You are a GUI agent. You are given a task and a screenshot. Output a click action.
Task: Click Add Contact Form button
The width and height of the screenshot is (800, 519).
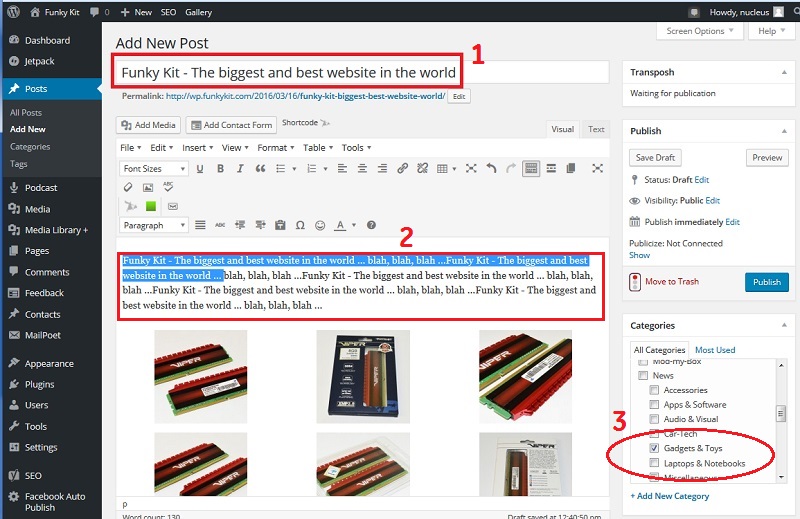point(231,125)
